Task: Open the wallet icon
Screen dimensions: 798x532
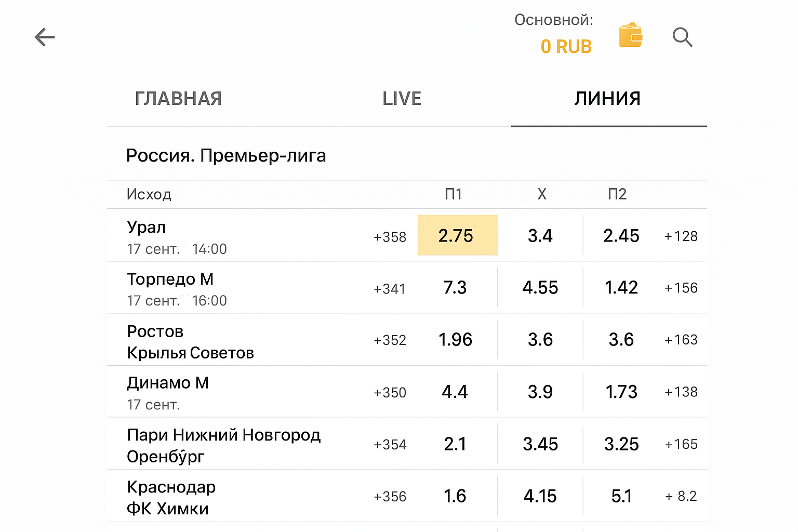Action: [631, 36]
